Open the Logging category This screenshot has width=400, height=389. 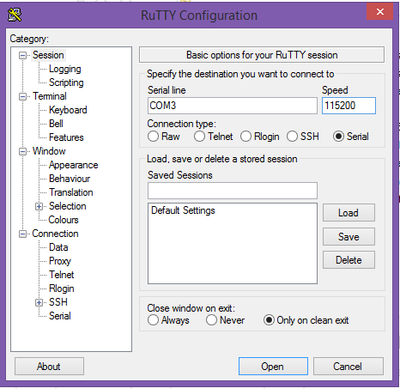click(65, 69)
